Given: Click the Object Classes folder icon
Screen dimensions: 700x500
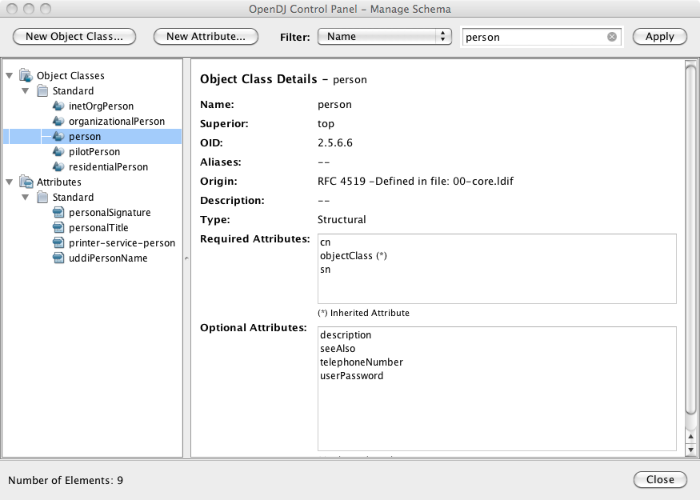Looking at the screenshot, I should (x=26, y=75).
